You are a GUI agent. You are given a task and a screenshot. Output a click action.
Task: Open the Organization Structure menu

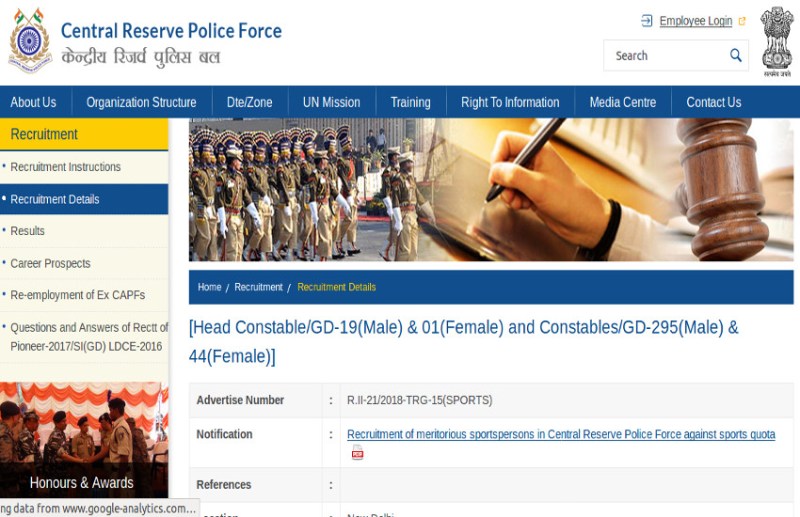[x=141, y=102]
